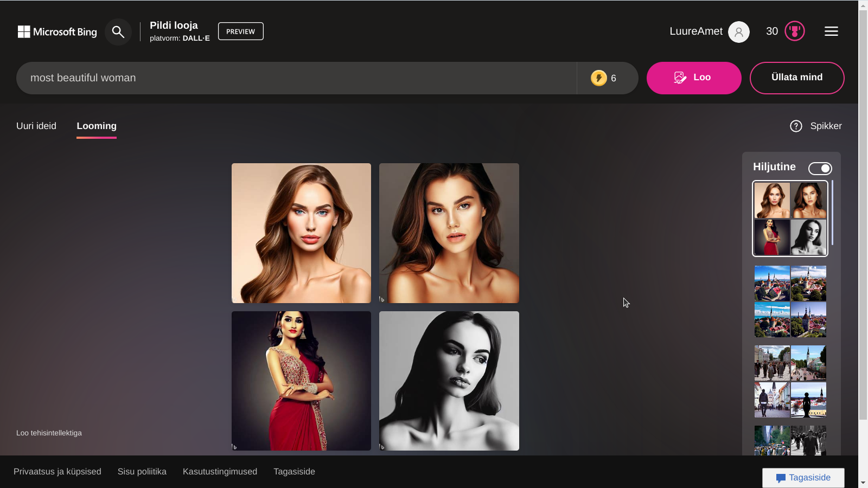The width and height of the screenshot is (868, 488).
Task: Click the floating Tagasiside feedback button
Action: point(803,478)
